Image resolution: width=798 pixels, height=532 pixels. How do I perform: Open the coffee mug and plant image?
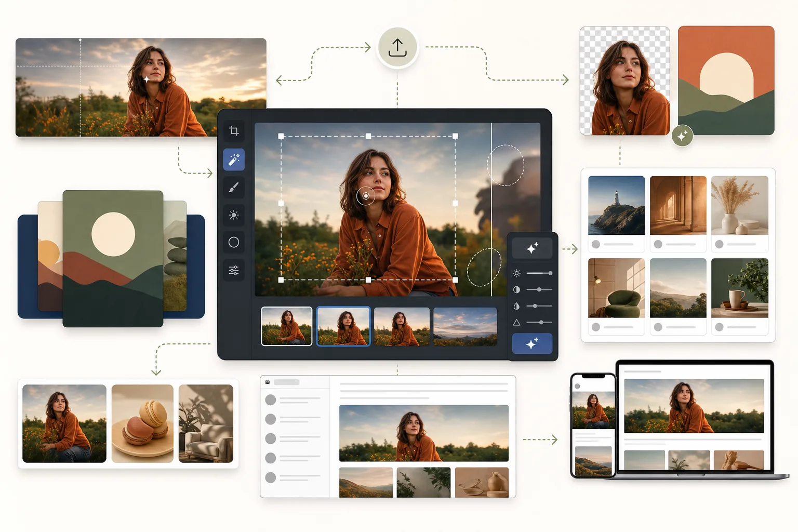click(740, 288)
